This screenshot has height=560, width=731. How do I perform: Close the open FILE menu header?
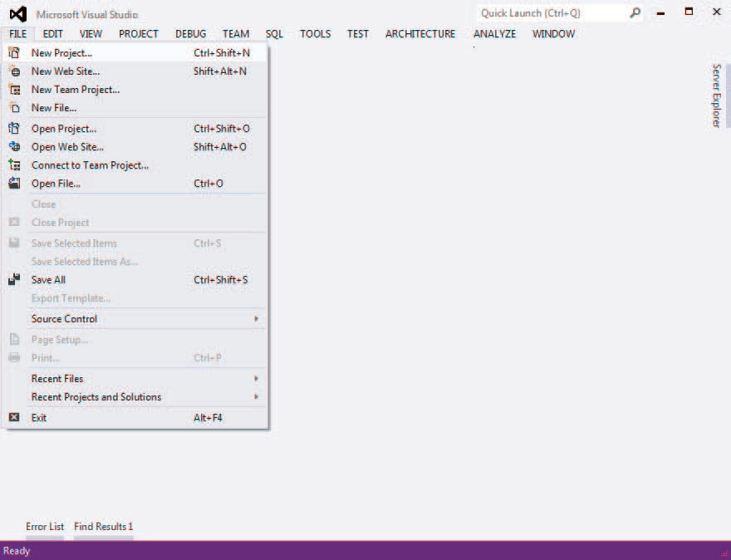pyautogui.click(x=17, y=34)
